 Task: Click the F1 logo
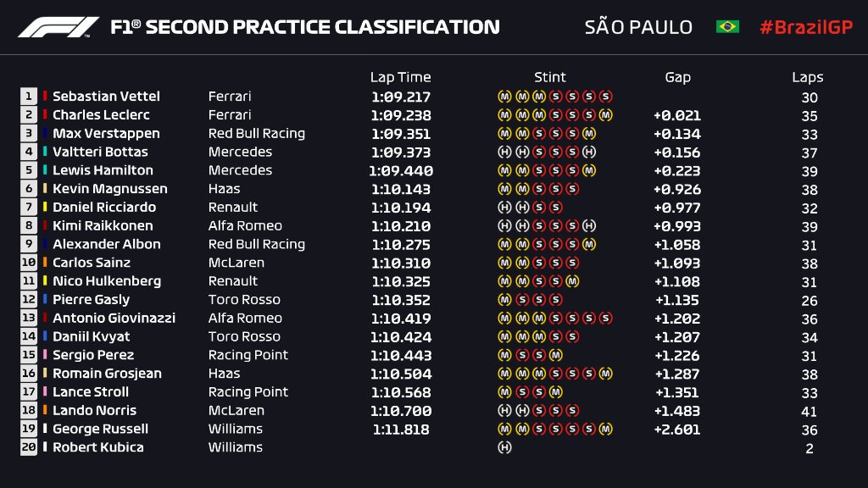point(58,27)
